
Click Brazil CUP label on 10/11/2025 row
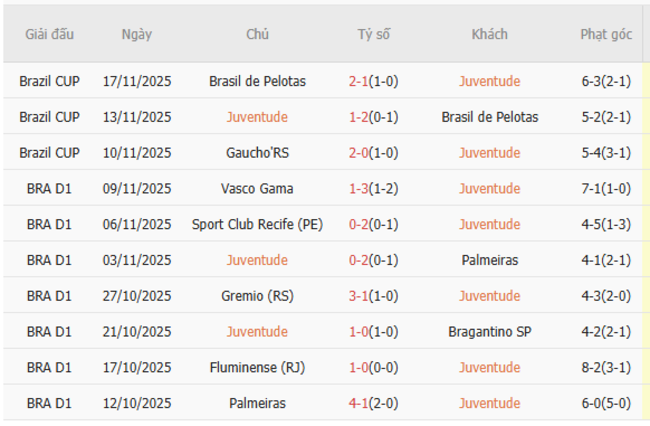coord(49,153)
